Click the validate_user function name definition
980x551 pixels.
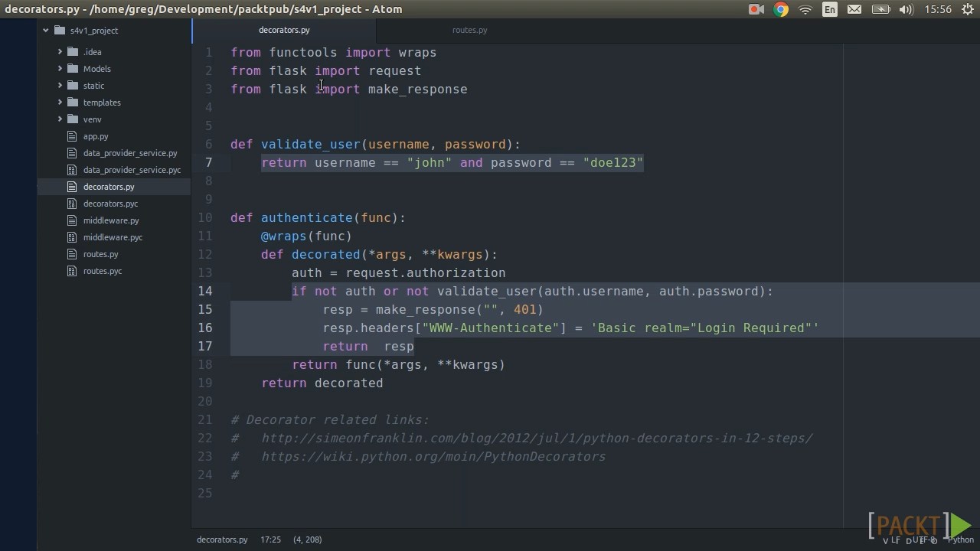coord(311,144)
